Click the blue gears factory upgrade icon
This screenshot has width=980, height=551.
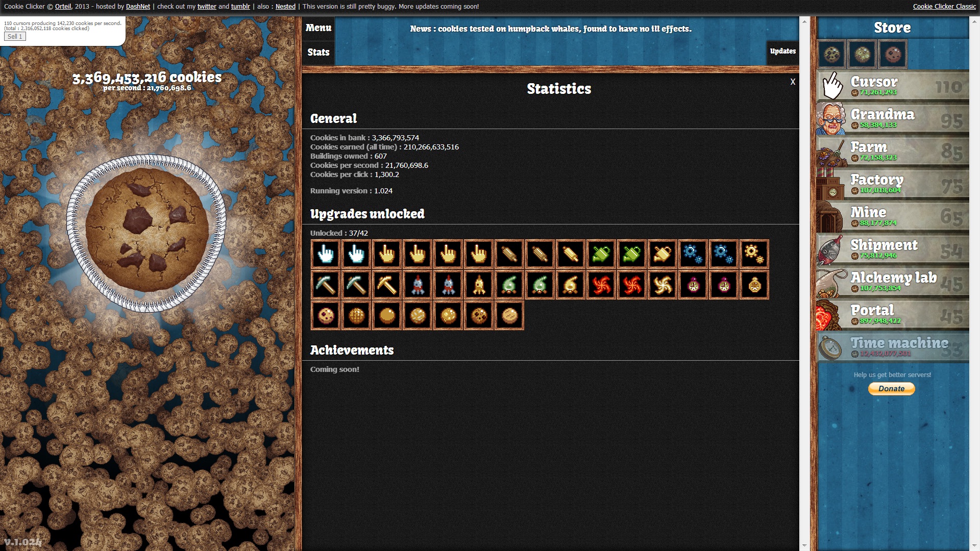point(693,254)
